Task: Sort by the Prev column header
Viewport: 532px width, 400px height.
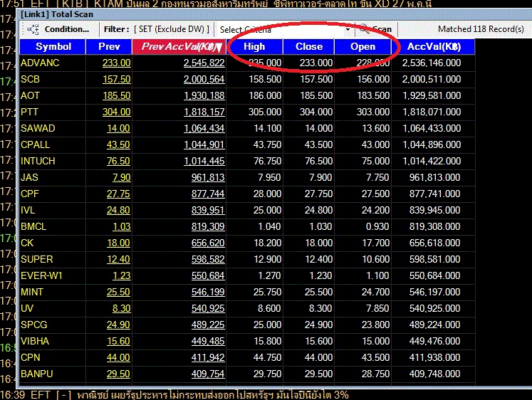Action: [x=109, y=46]
